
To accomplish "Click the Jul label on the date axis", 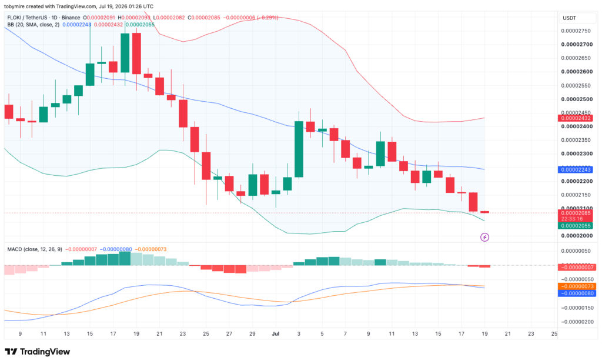I will [275, 333].
